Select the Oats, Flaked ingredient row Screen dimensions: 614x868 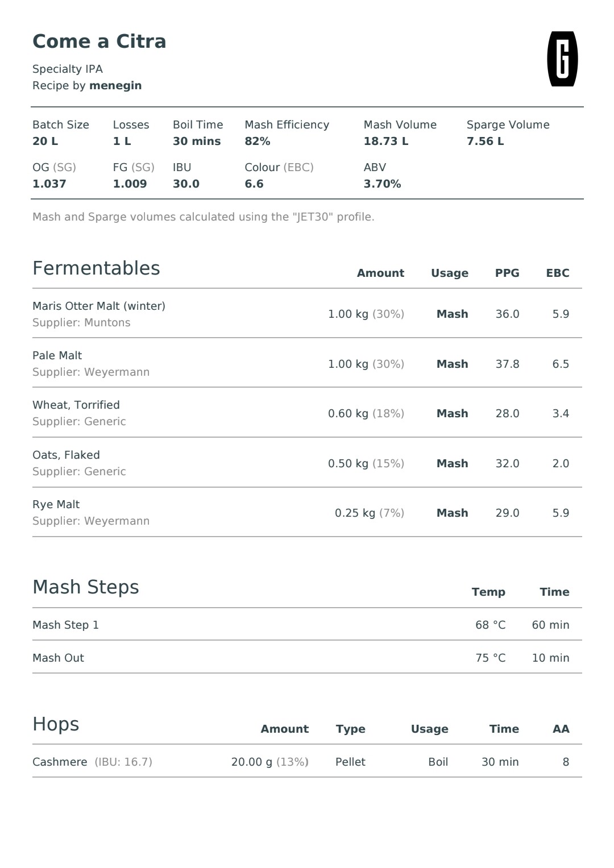pos(307,463)
